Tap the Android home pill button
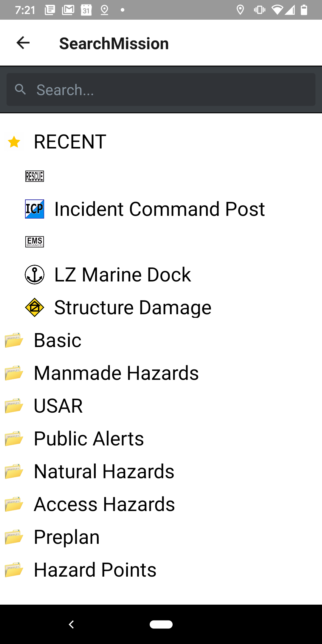Viewport: 322px width, 644px height. click(161, 624)
